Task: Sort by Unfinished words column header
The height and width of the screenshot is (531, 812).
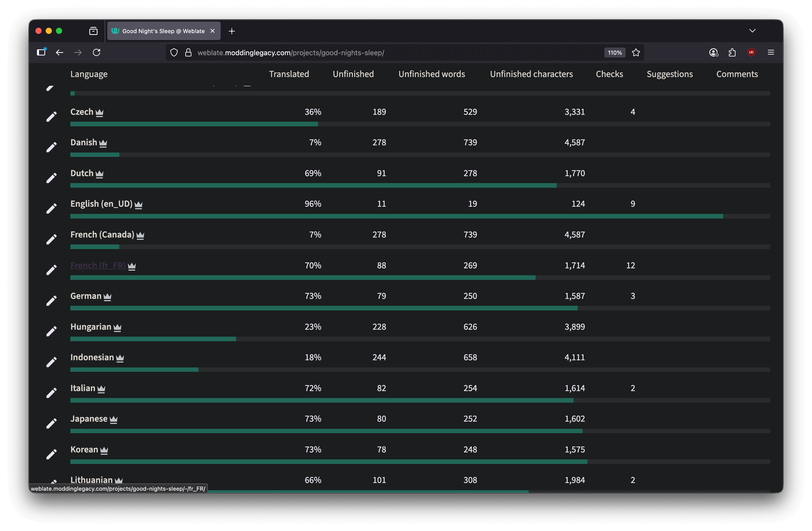Action: 432,74
